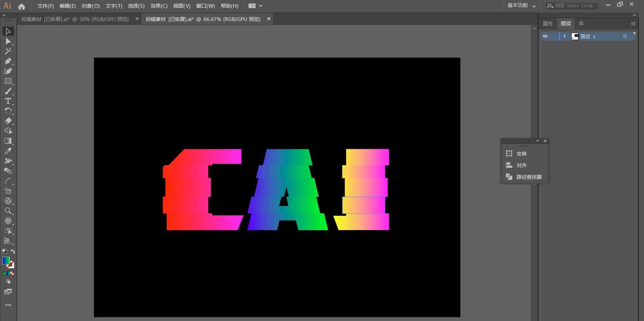The width and height of the screenshot is (644, 321).
Task: Click the target circle of 图层 1
Action: point(625,36)
